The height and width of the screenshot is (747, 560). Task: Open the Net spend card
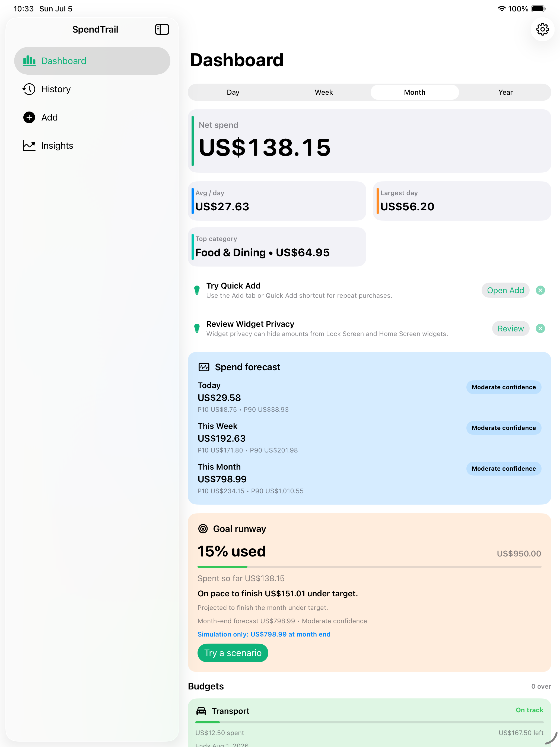pyautogui.click(x=369, y=141)
